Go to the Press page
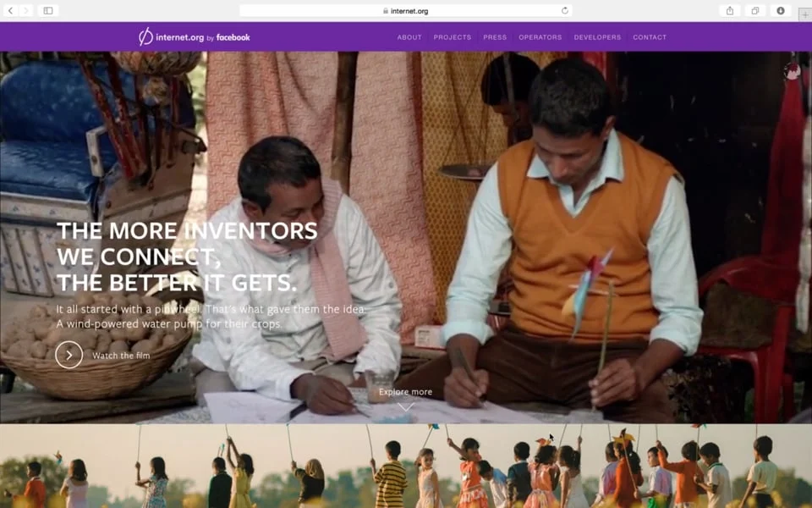 [495, 37]
